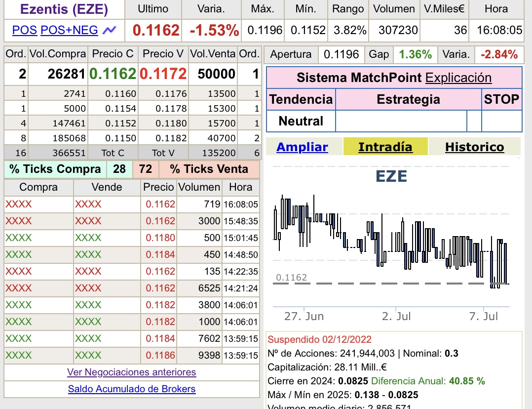Open the POS+NEG link
Screen dimensions: 532x409
click(x=69, y=30)
